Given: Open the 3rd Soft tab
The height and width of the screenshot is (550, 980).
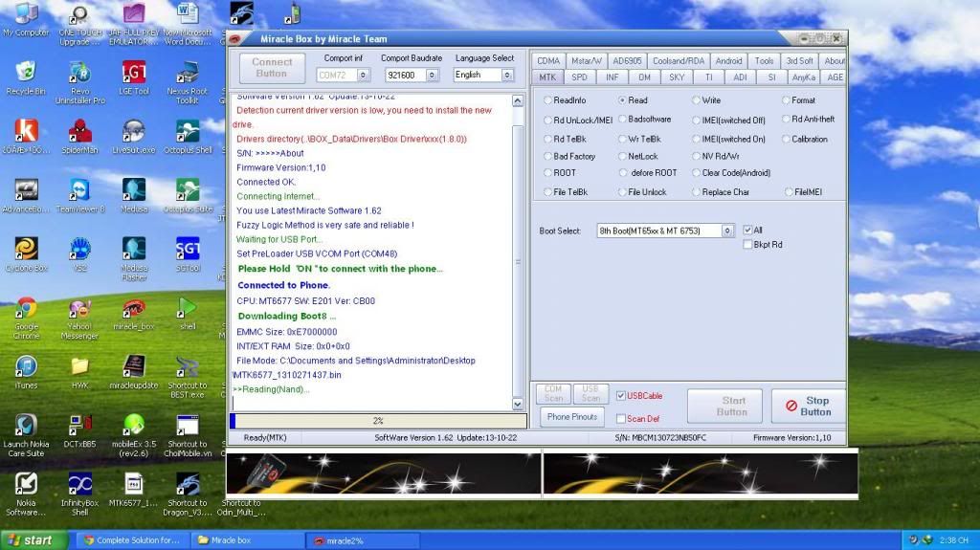Looking at the screenshot, I should [x=799, y=60].
